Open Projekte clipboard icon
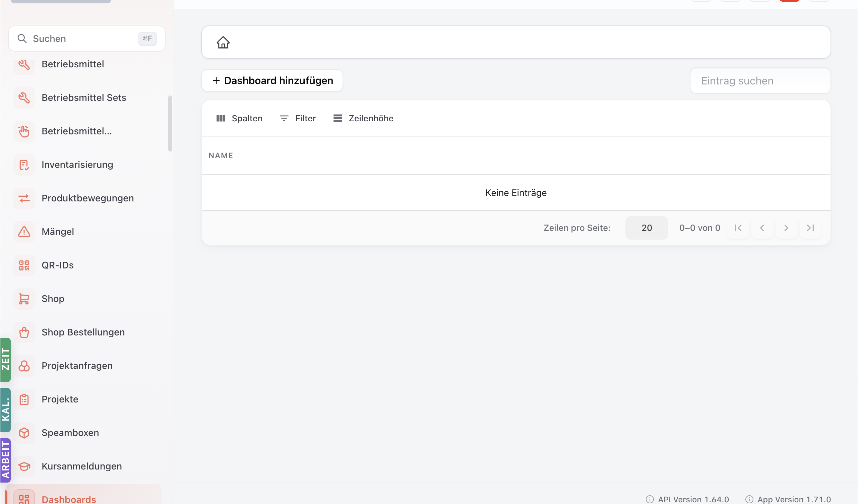Screen dimensions: 858x504 tap(24, 399)
